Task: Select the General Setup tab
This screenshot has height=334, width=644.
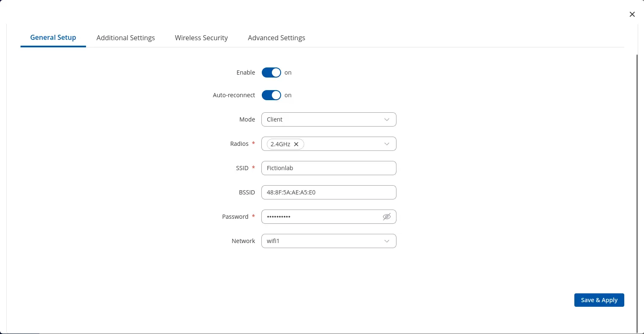Action: [53, 37]
